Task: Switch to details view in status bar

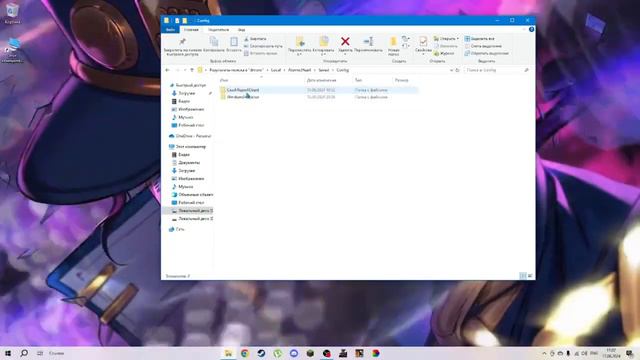Action: click(x=523, y=276)
